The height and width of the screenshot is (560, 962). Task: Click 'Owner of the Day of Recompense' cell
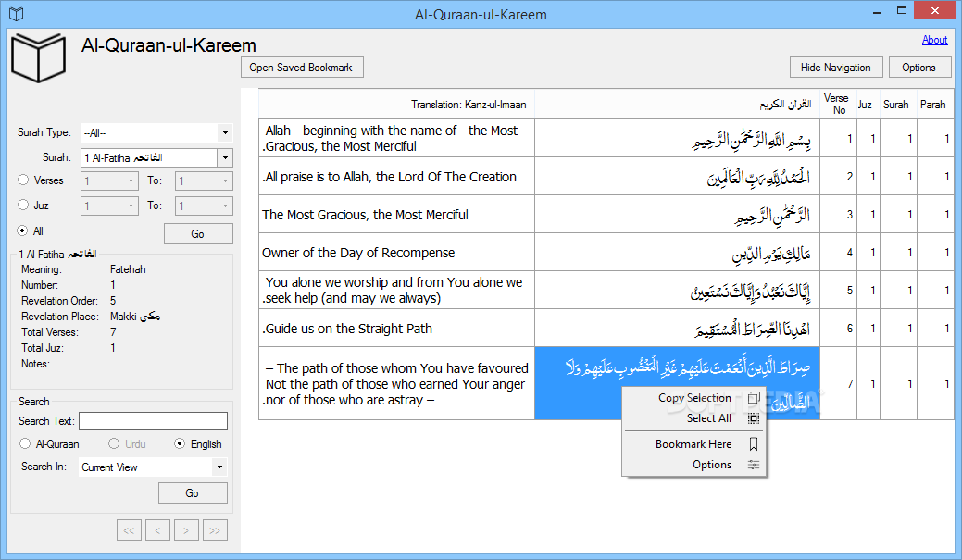tap(397, 253)
